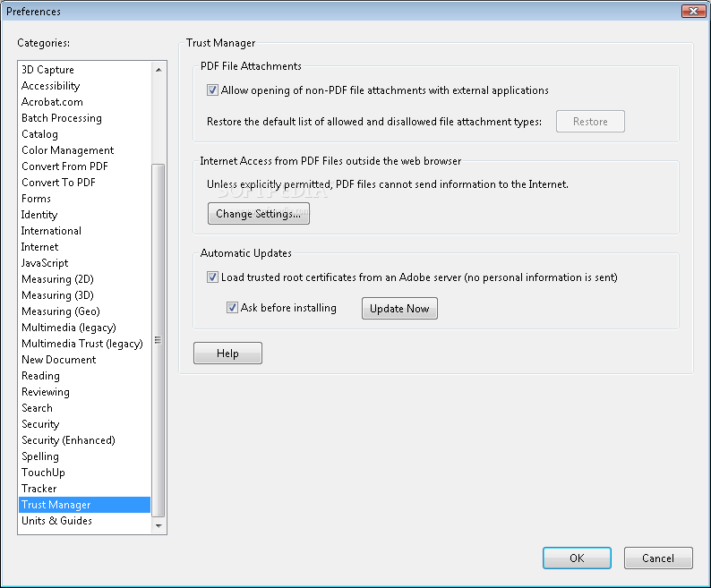Click the Restore button
The image size is (711, 588).
(x=590, y=122)
